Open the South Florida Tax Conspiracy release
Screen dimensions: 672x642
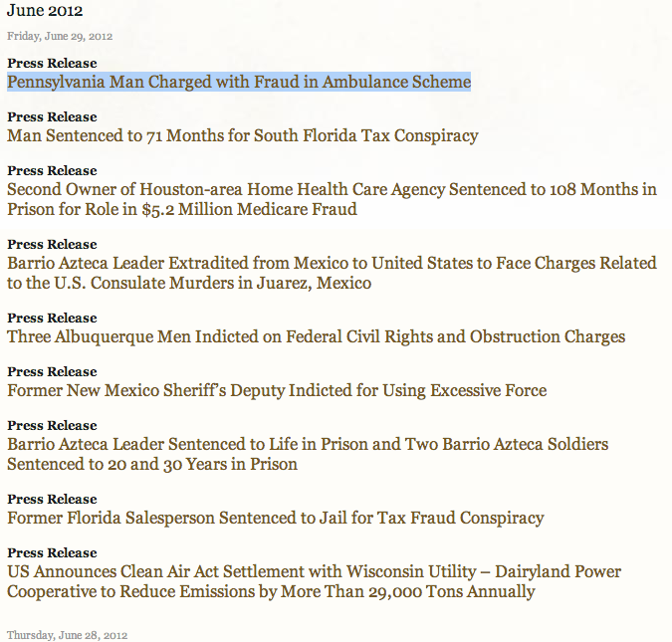[243, 135]
